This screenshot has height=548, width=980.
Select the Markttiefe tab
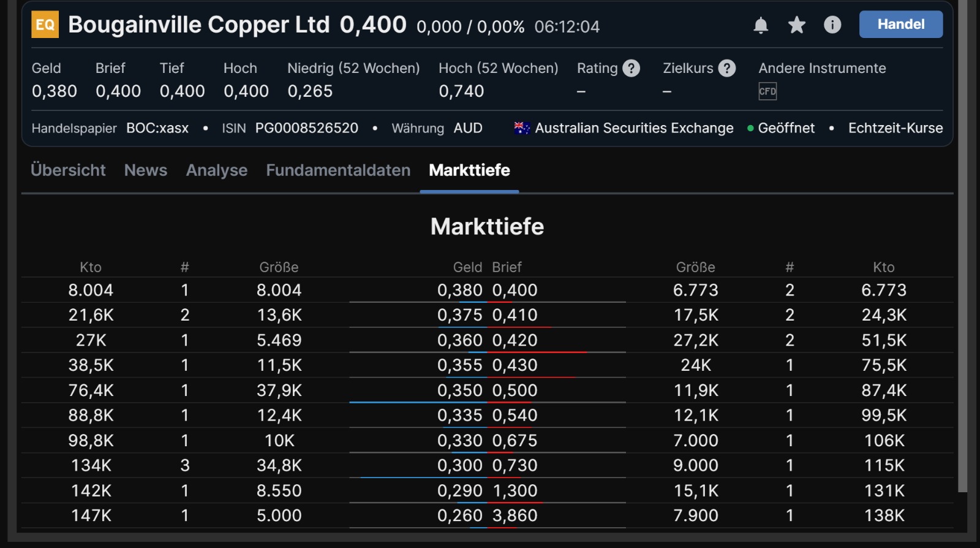click(x=469, y=170)
